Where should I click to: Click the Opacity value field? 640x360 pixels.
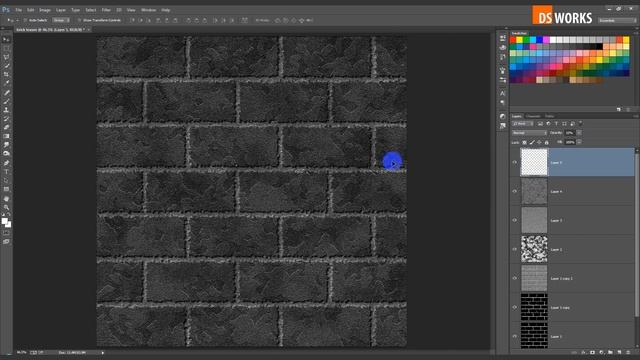pos(570,133)
